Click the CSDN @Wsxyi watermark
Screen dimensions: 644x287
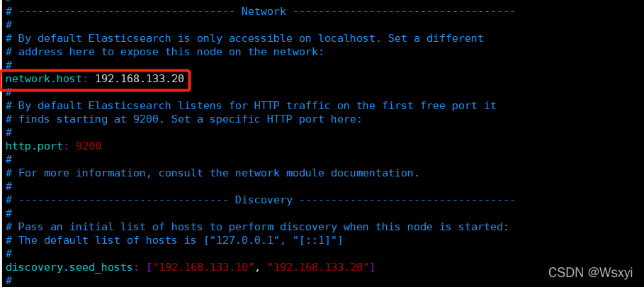[591, 272]
